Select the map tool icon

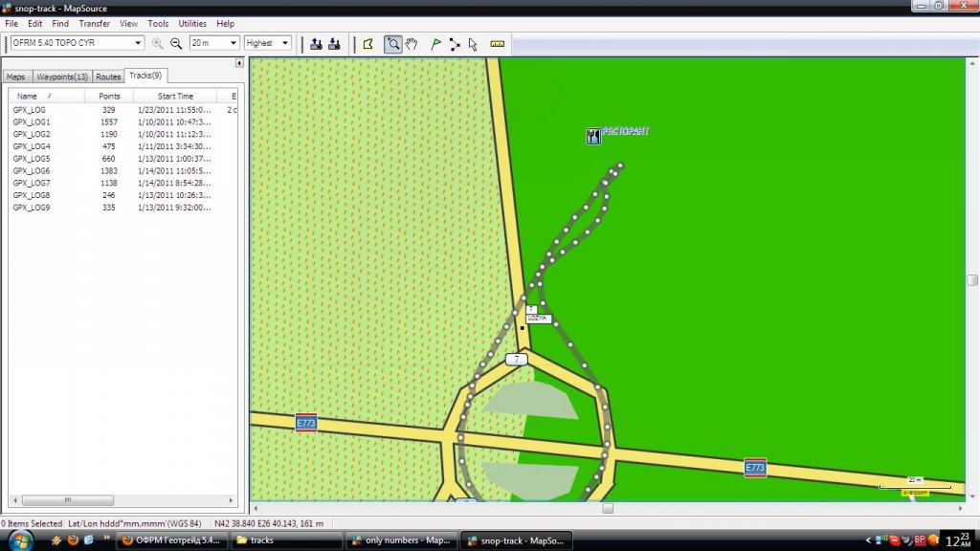368,43
